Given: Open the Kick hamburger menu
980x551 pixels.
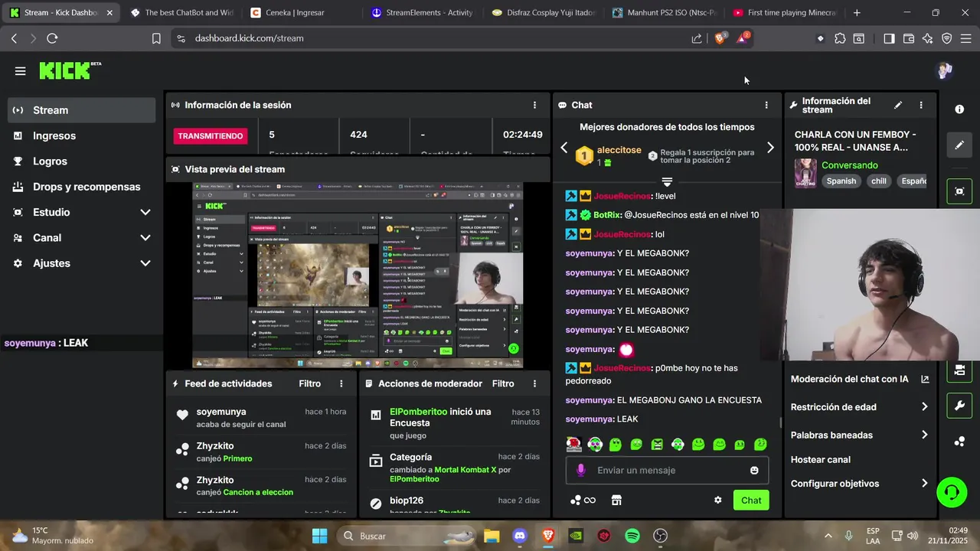Looking at the screenshot, I should click(20, 71).
